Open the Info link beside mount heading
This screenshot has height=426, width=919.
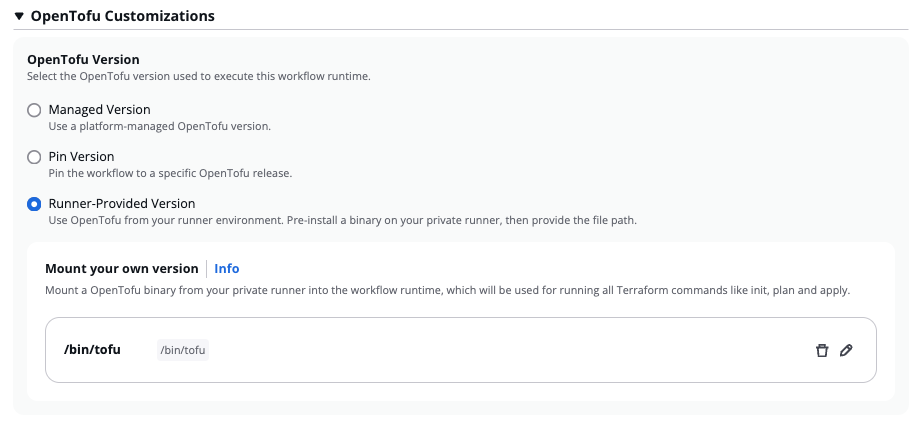click(x=227, y=268)
